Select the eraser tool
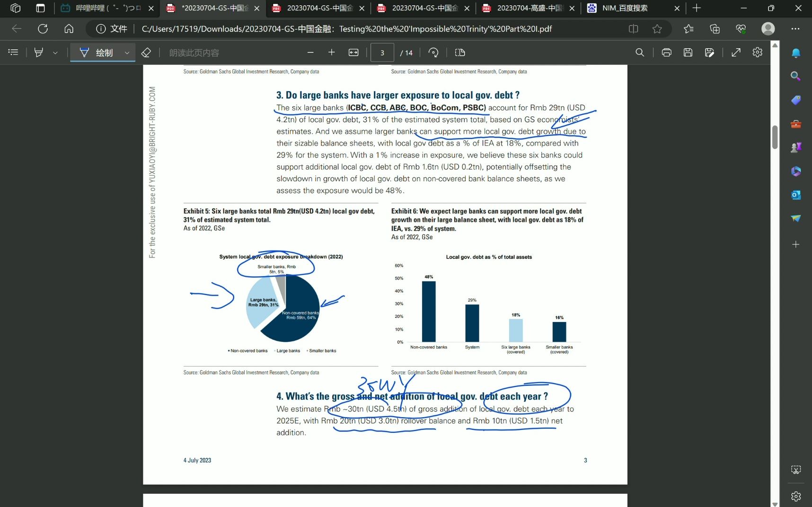812x507 pixels. (146, 52)
